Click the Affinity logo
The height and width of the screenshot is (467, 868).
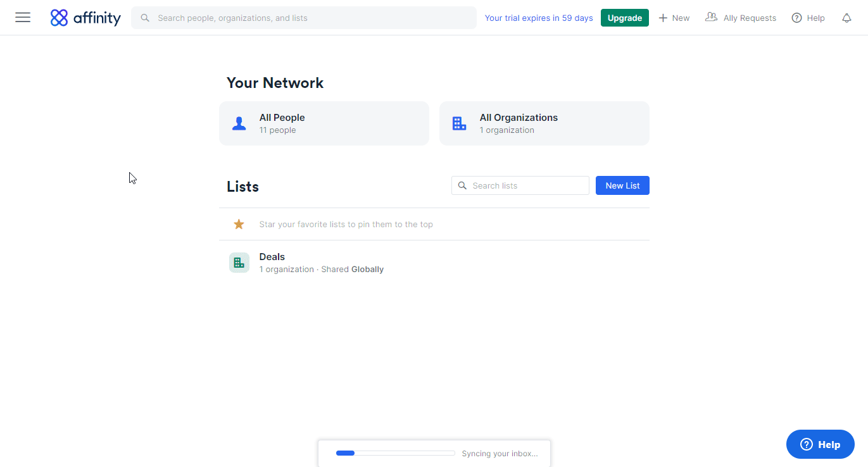[x=85, y=17]
